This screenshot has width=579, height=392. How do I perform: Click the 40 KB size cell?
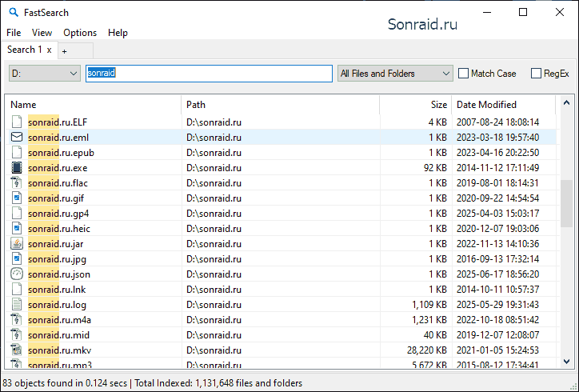pyautogui.click(x=435, y=335)
